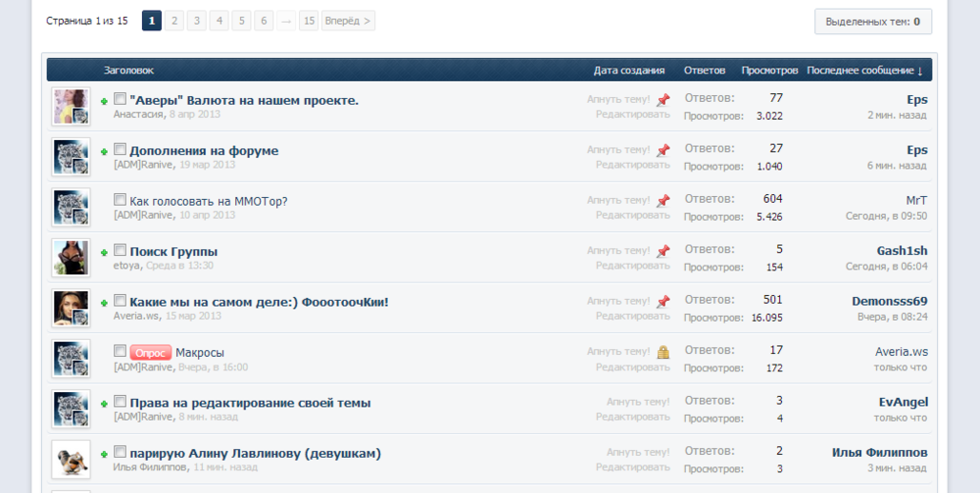980x493 pixels.
Task: Open the Выделенных тем: 0 selection menu
Action: coord(872,21)
